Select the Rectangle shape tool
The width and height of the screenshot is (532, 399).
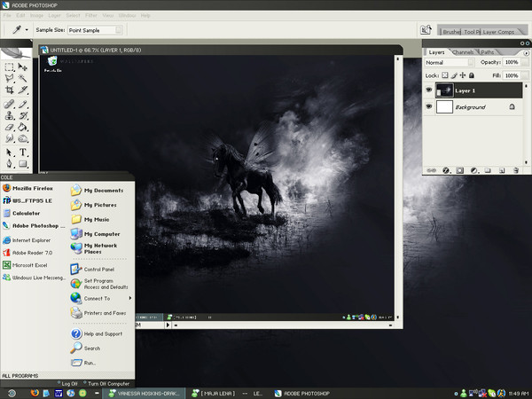pos(22,164)
